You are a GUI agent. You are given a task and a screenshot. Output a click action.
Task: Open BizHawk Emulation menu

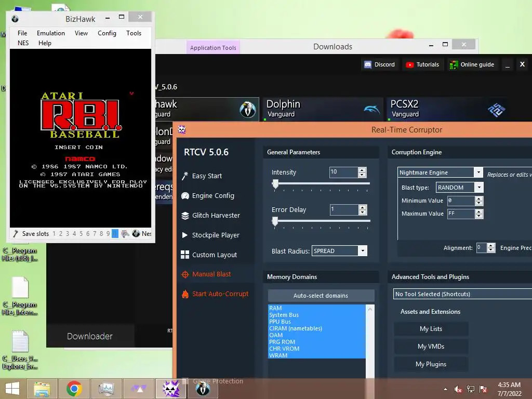(51, 33)
